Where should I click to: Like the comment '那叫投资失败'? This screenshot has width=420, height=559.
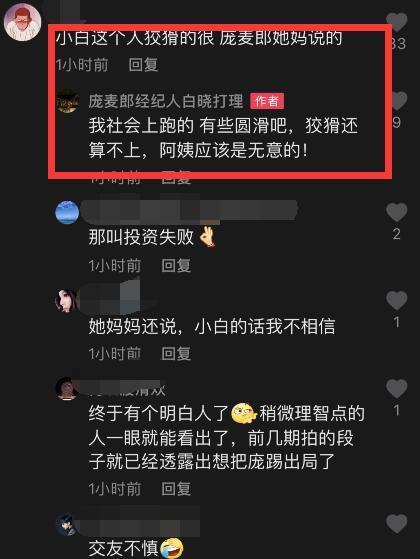(397, 212)
